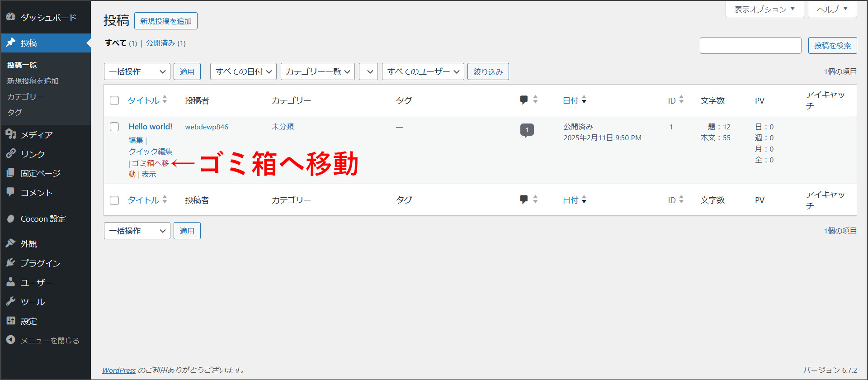Click the バージョン 6.7.2 footer text
The height and width of the screenshot is (380, 868).
pos(830,370)
